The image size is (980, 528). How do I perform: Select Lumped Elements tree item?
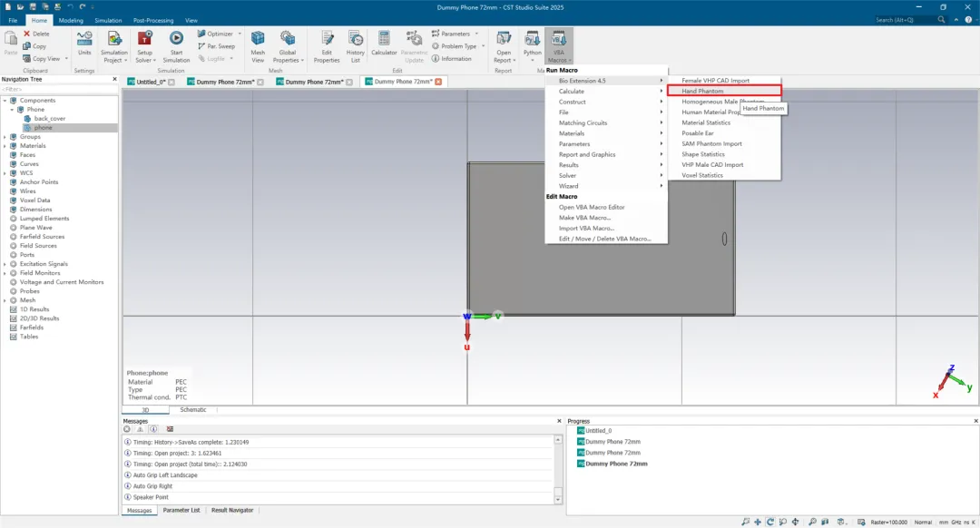tap(44, 219)
